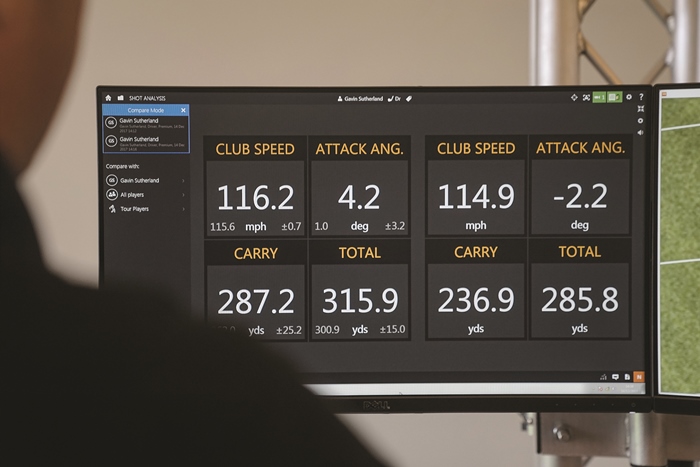The height and width of the screenshot is (467, 700).
Task: Click the document export icon at bottom
Action: (627, 377)
